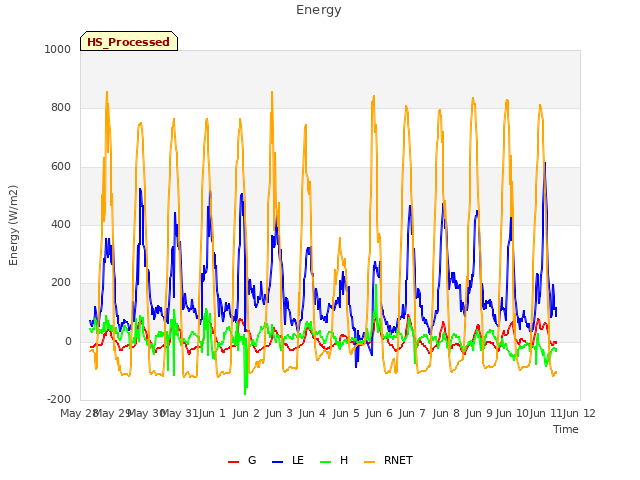This screenshot has width=640, height=480.
Task: Click the blue LE legend color marker
Action: [277, 462]
